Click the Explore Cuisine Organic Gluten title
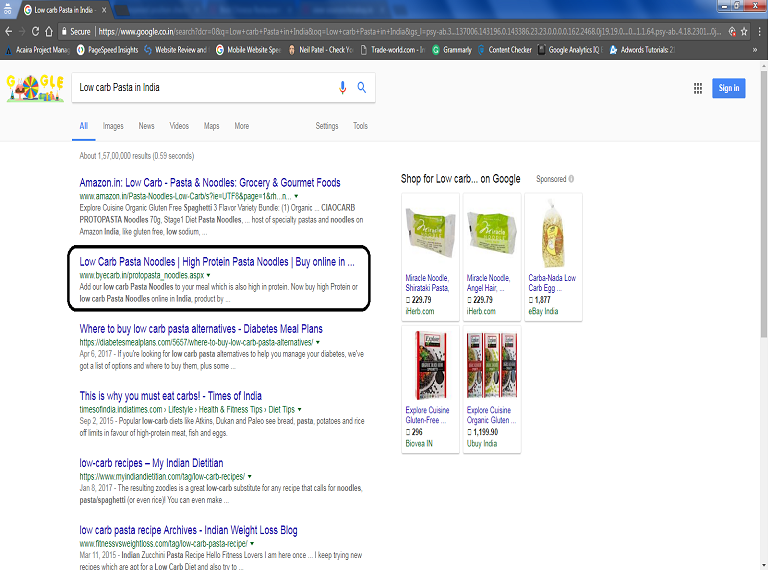Viewport: 770px width, 570px height. click(491, 415)
